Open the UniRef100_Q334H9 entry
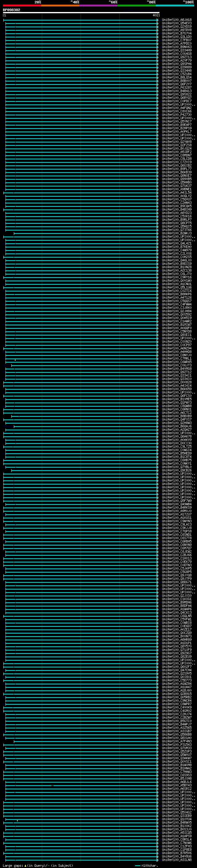This screenshot has height=868, width=197. [x=176, y=50]
